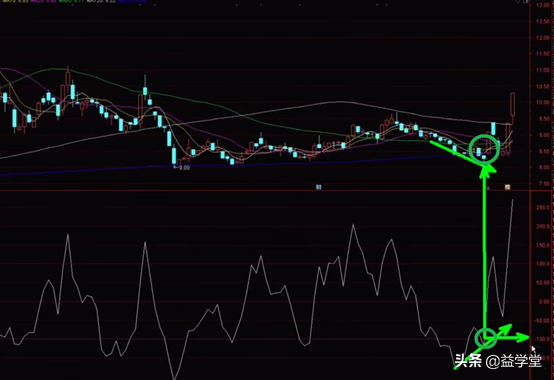Select the 200.0 indicator axis label

(543, 226)
